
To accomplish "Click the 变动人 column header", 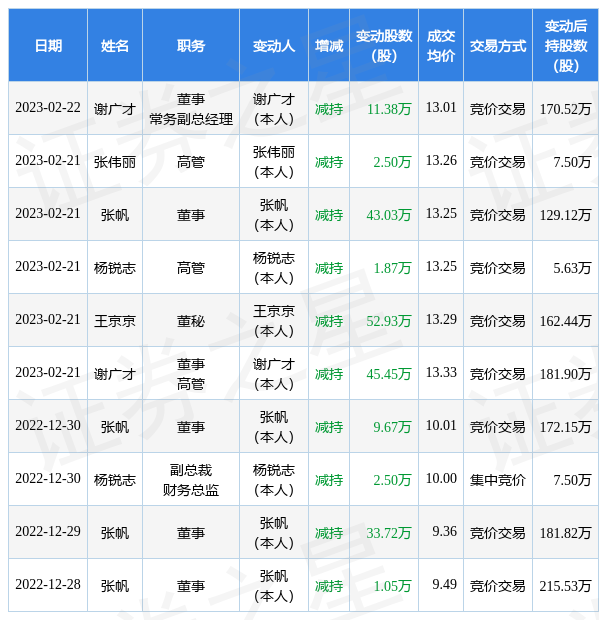I will pyautogui.click(x=274, y=45).
